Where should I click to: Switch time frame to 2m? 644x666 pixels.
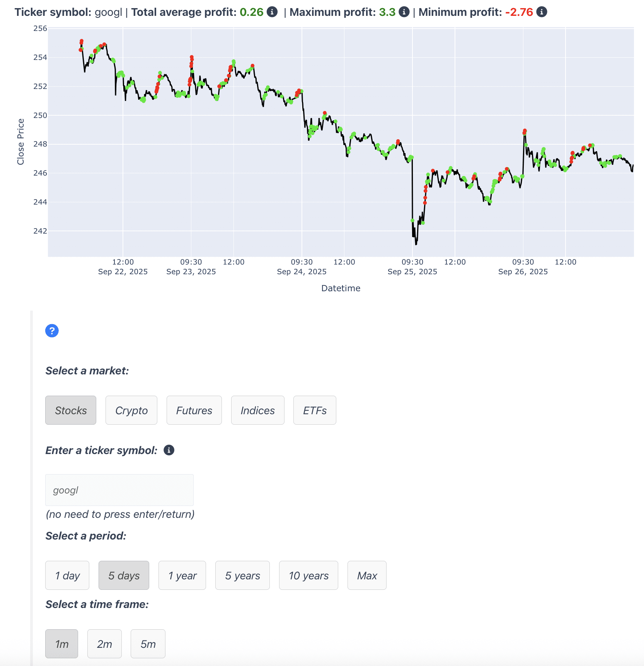click(104, 644)
